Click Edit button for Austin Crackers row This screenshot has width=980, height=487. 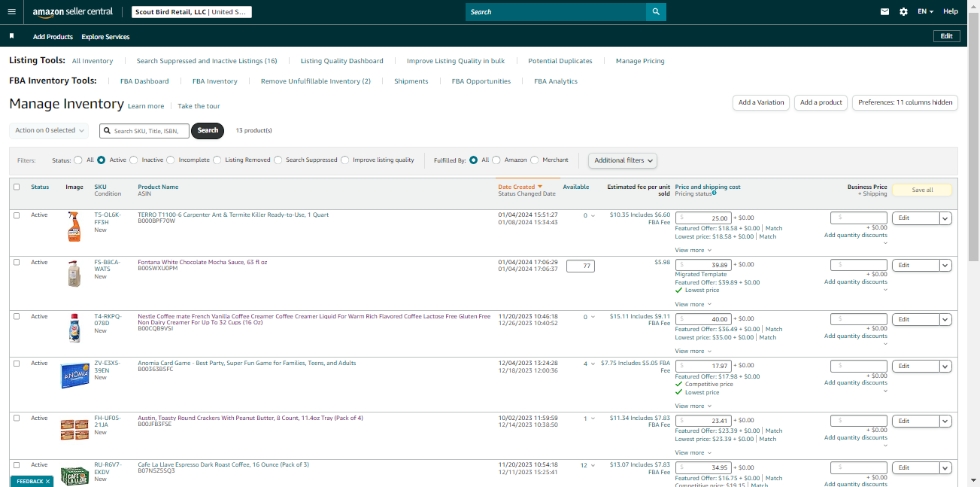(x=915, y=421)
